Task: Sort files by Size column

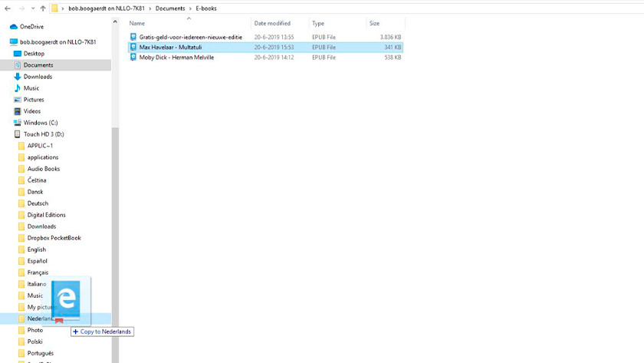Action: pyautogui.click(x=374, y=24)
